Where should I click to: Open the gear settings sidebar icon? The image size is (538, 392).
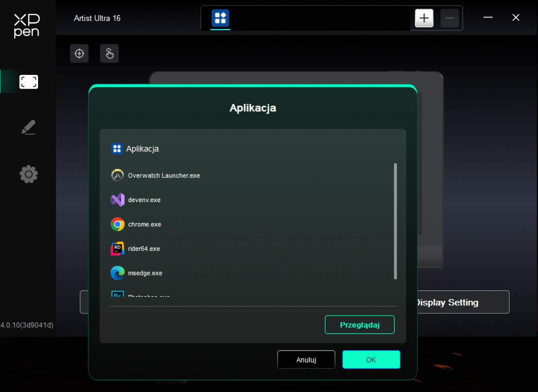(x=29, y=174)
